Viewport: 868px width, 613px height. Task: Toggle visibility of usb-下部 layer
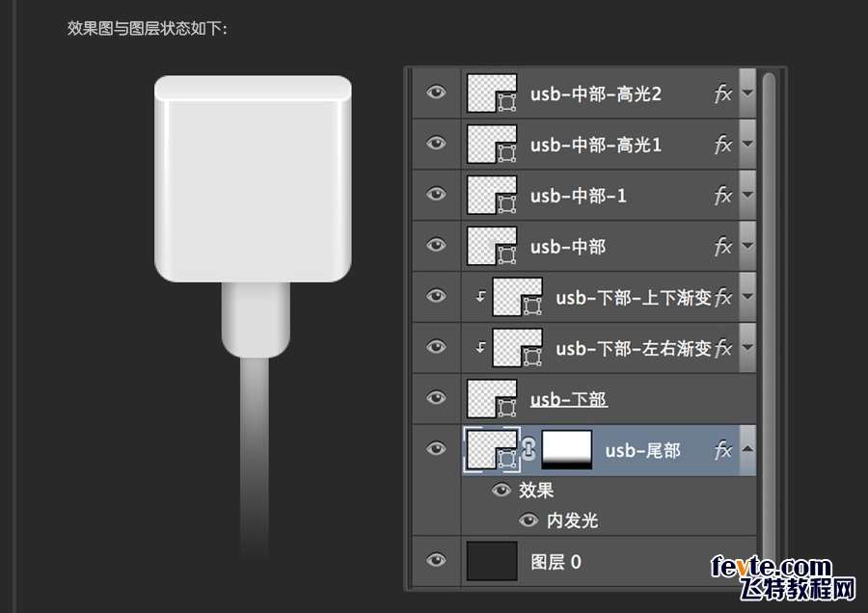point(436,397)
